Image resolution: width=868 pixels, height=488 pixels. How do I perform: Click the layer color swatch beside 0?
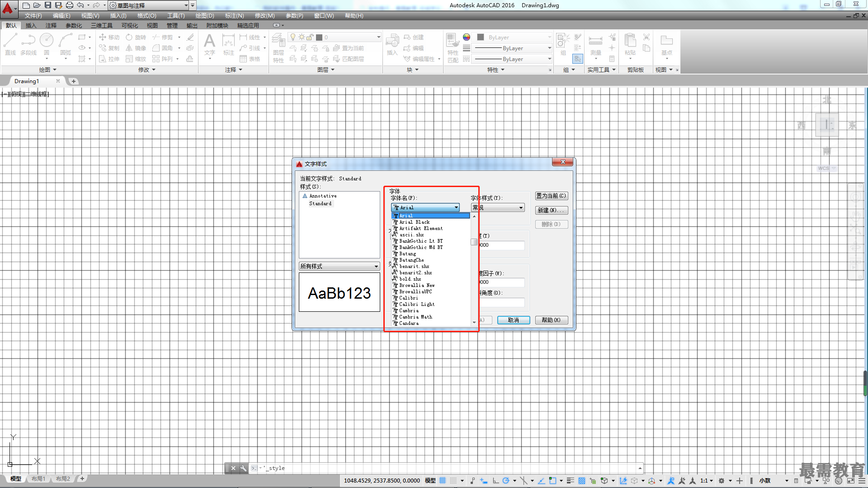[x=319, y=37]
